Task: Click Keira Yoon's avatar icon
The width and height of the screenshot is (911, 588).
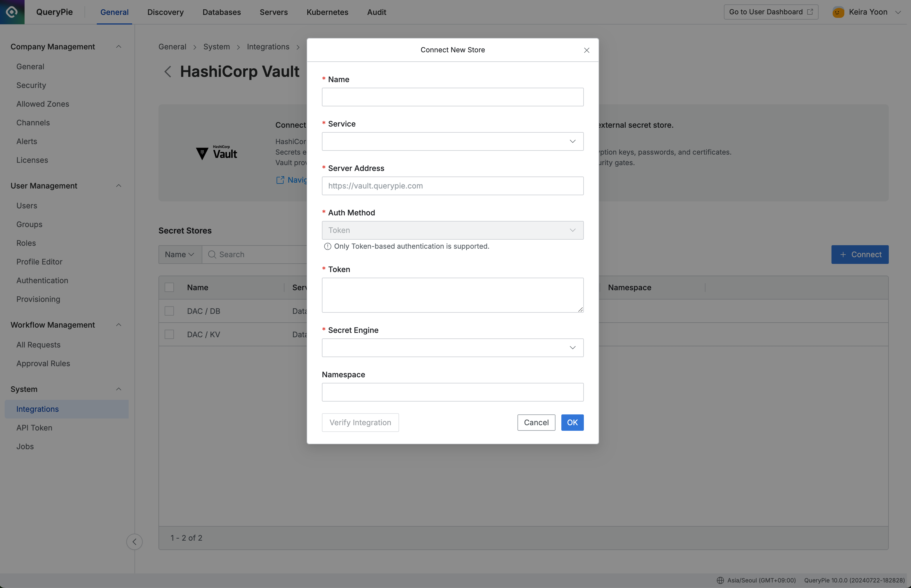Action: 838,12
